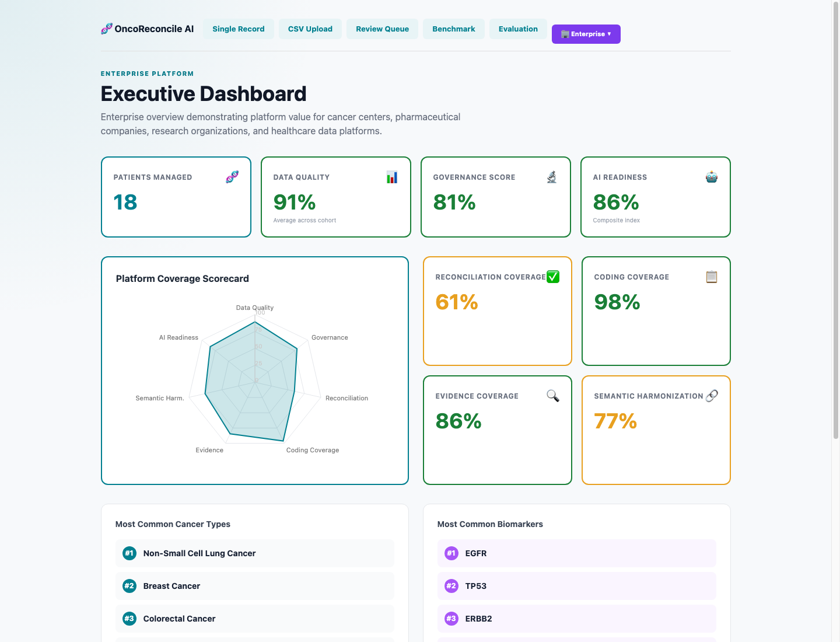This screenshot has width=840, height=642.
Task: Click the 86% AI Readiness value
Action: [616, 202]
